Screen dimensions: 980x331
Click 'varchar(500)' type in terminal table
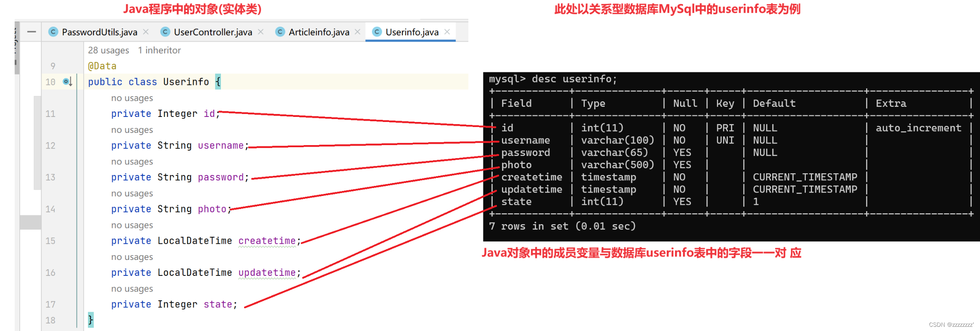618,165
